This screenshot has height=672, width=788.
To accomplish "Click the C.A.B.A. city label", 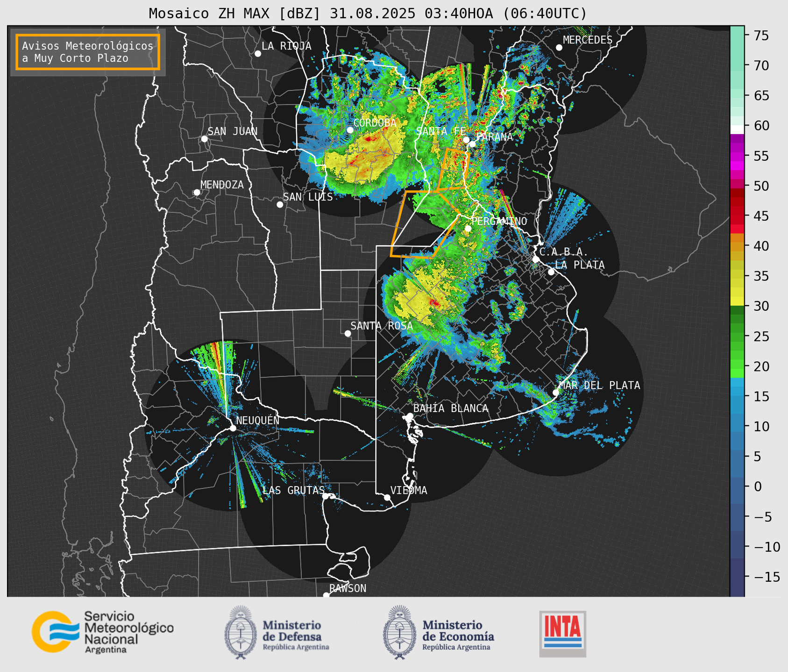I will 564,252.
